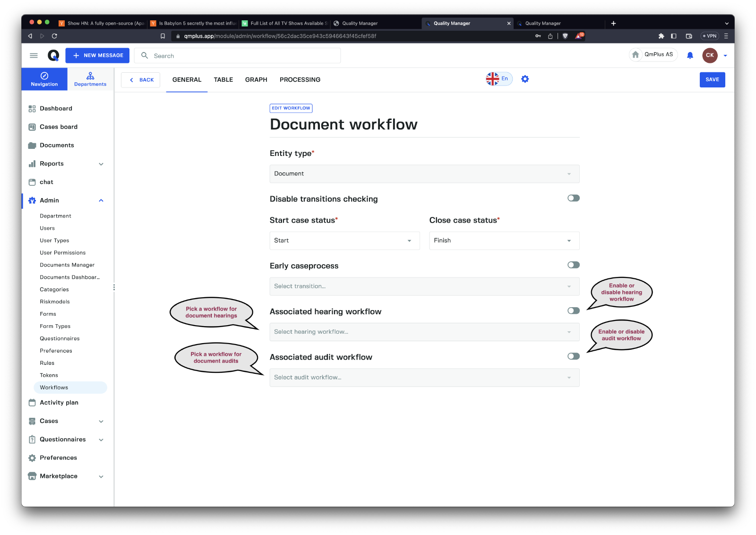Switch to the GRAPH tab
The width and height of the screenshot is (756, 535).
[x=256, y=80]
